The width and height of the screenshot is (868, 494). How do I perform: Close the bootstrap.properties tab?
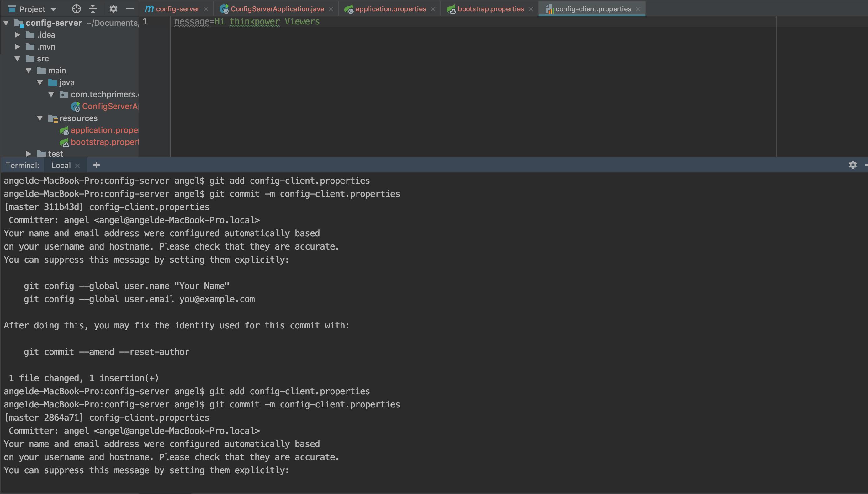(x=531, y=9)
